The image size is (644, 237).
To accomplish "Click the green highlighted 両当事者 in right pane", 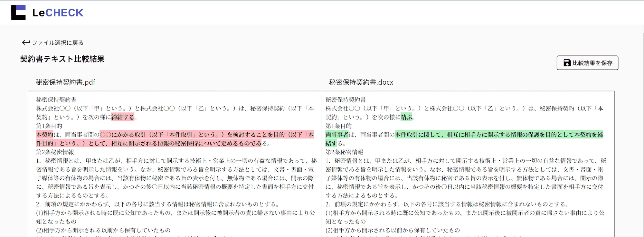I will point(337,135).
